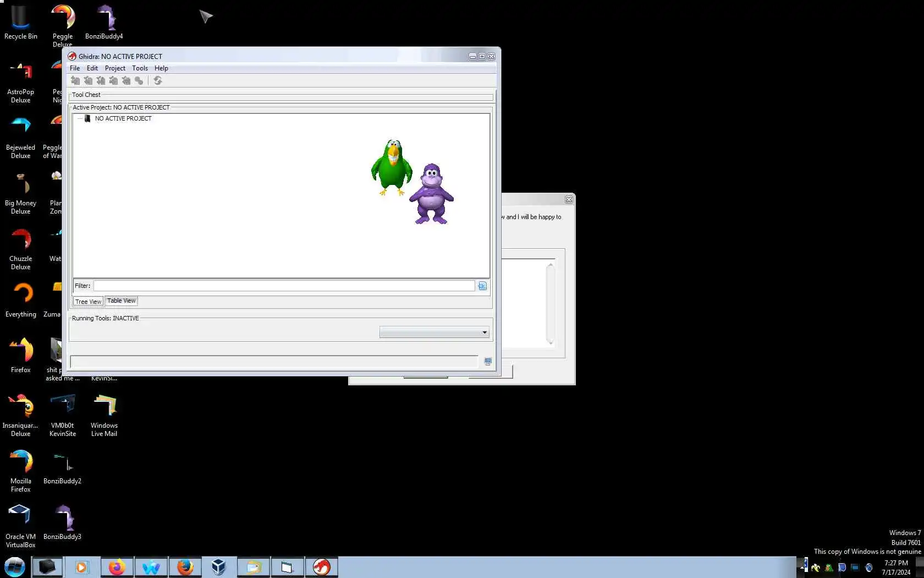Open the Tools menu in Ghidra
The width and height of the screenshot is (924, 578).
click(140, 68)
